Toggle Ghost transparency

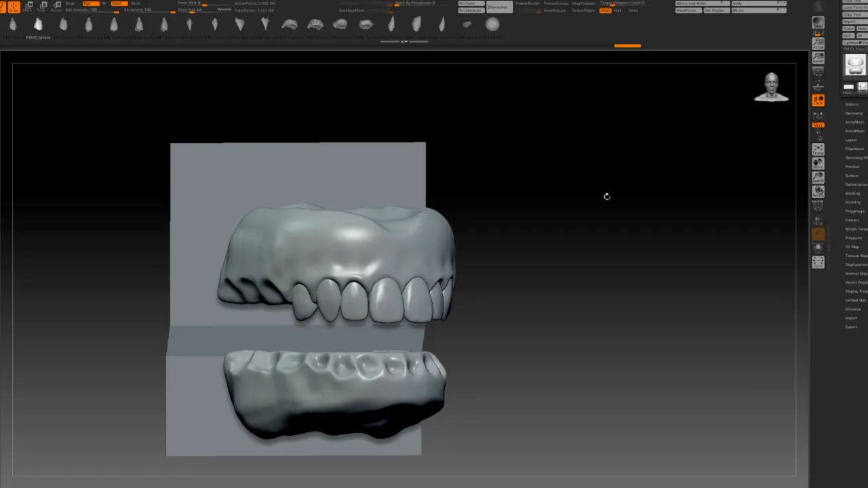(818, 234)
